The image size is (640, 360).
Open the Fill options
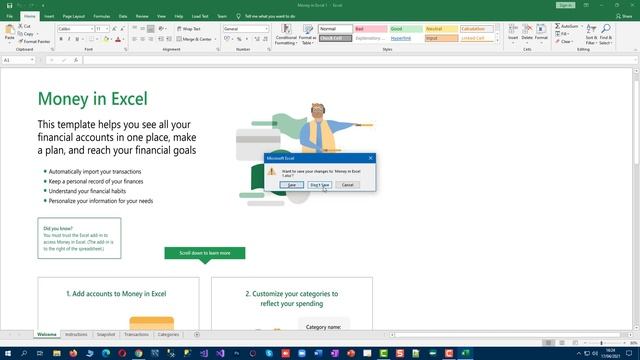pyautogui.click(x=562, y=34)
